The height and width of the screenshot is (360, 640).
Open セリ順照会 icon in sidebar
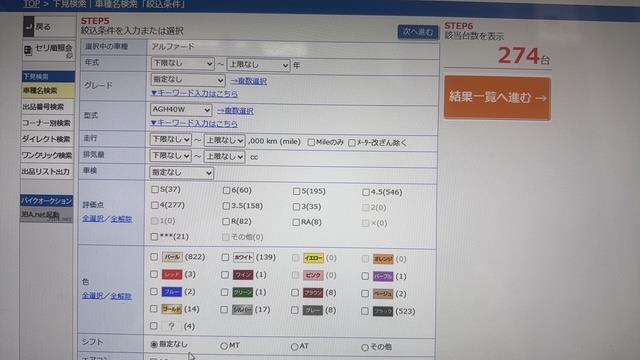tap(28, 50)
